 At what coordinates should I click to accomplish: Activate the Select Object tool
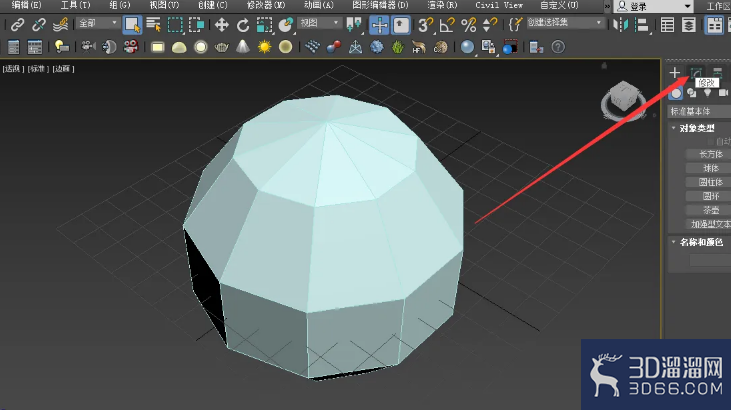[x=132, y=25]
